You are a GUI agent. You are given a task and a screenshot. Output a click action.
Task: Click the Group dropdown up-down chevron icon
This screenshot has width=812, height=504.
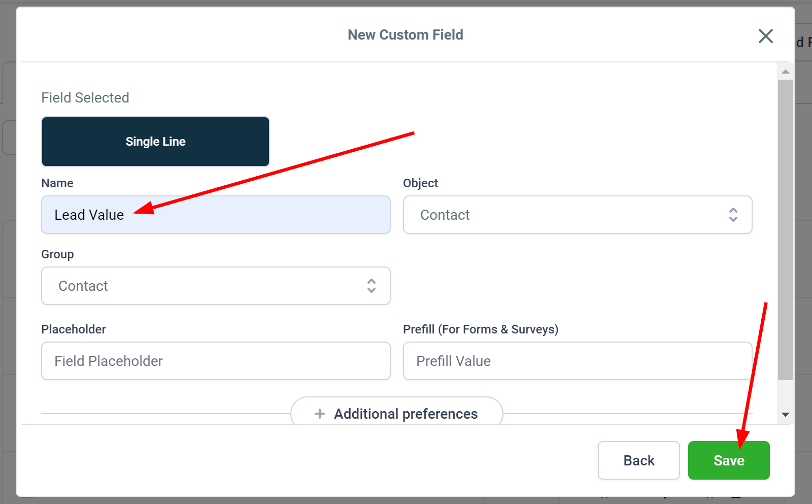371,286
